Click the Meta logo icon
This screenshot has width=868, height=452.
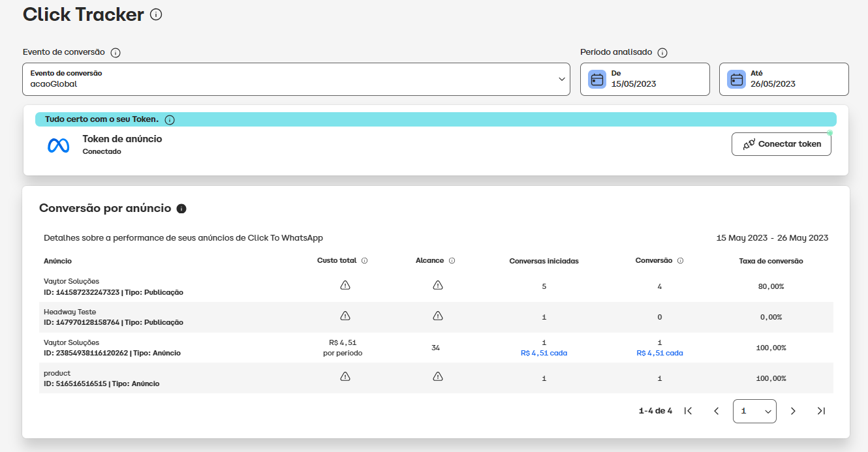pos(59,145)
